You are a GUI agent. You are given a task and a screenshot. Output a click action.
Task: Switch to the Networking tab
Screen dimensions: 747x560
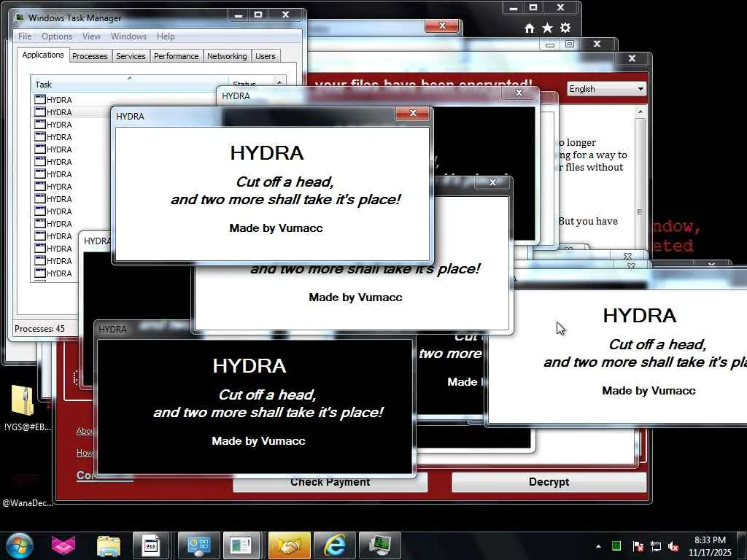pyautogui.click(x=227, y=56)
